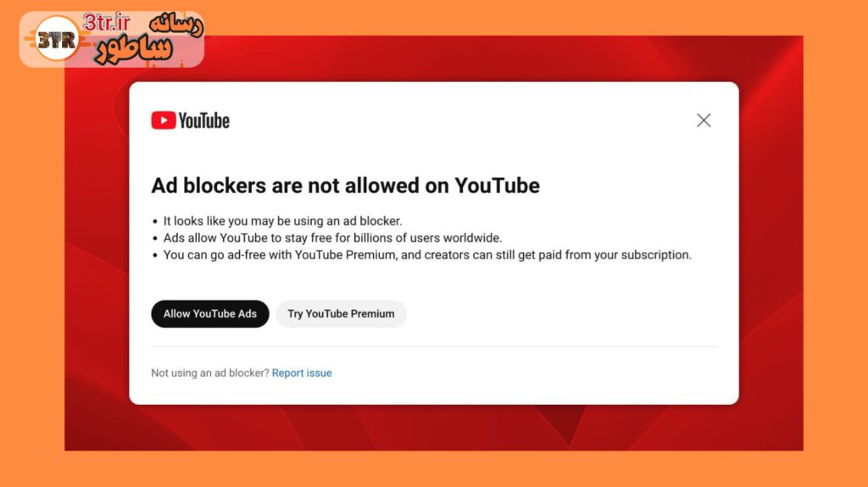
Task: Click the "Not using an ad blocker?" text
Action: (x=209, y=373)
